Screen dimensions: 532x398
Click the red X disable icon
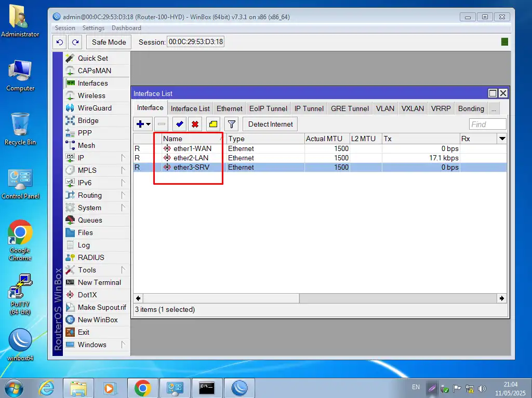point(195,124)
